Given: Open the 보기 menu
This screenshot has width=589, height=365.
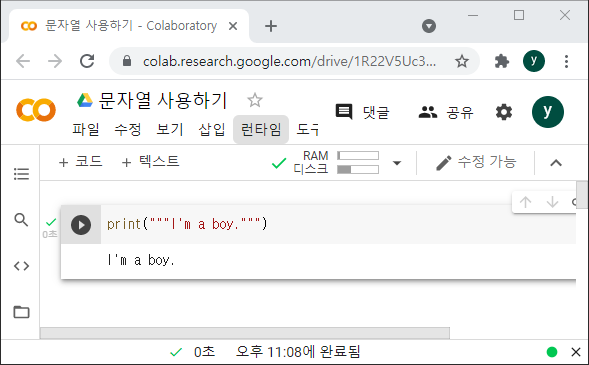Looking at the screenshot, I should coord(170,130).
